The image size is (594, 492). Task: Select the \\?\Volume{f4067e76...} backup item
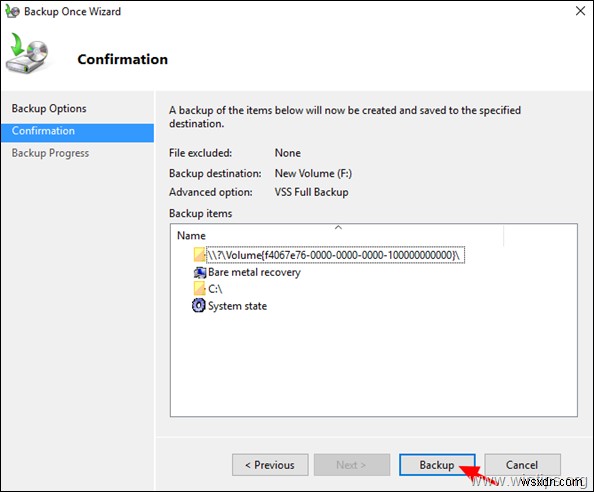click(x=335, y=255)
